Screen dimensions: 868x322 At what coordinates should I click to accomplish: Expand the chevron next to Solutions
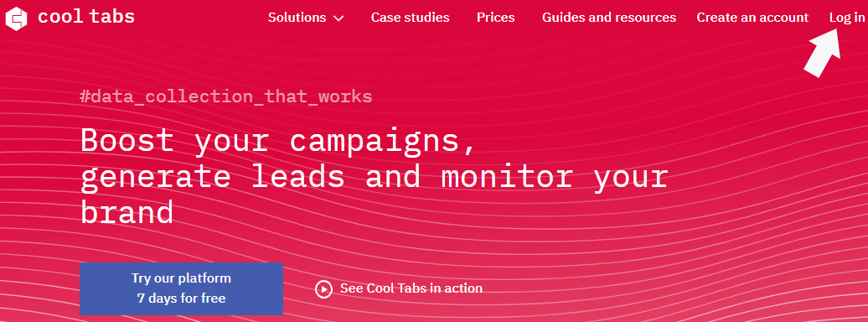click(338, 18)
